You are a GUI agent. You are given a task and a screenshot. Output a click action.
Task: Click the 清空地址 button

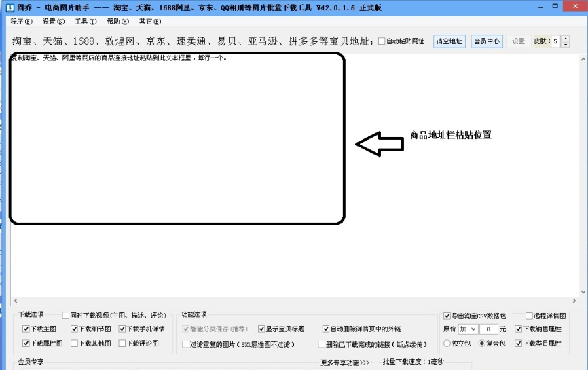coord(449,41)
